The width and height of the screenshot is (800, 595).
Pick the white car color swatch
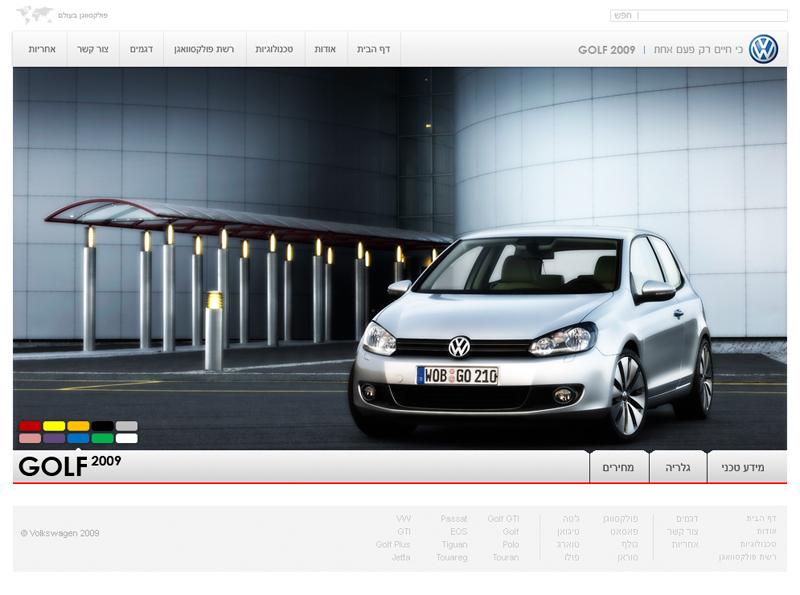pyautogui.click(x=126, y=438)
